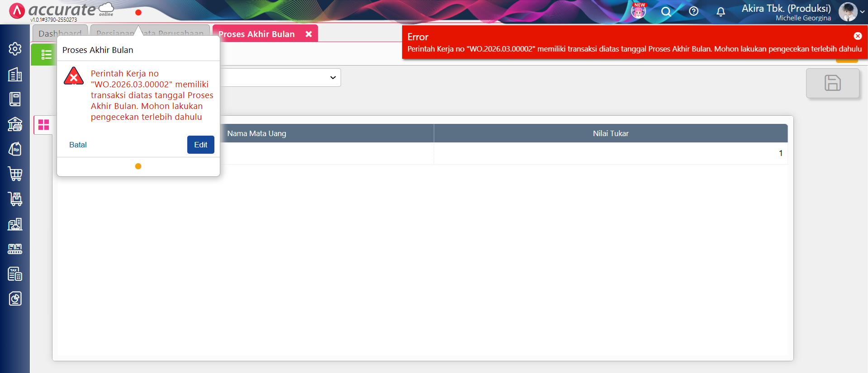Open the Cash and Bank module icon
The width and height of the screenshot is (868, 373).
[x=15, y=124]
